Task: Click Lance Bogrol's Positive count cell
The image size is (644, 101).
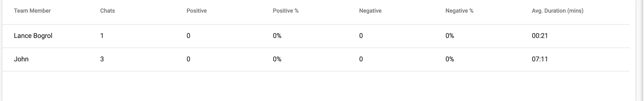Action: 188,36
